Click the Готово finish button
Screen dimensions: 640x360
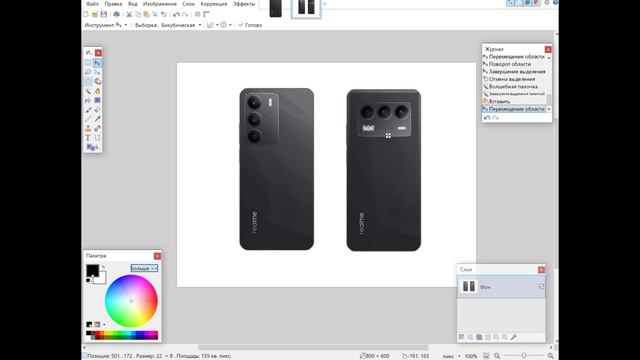coord(250,25)
